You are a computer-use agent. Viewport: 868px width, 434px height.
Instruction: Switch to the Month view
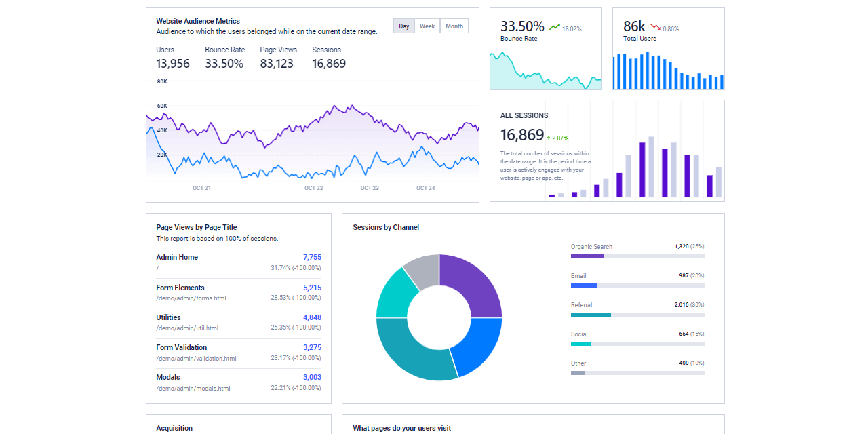pyautogui.click(x=453, y=26)
